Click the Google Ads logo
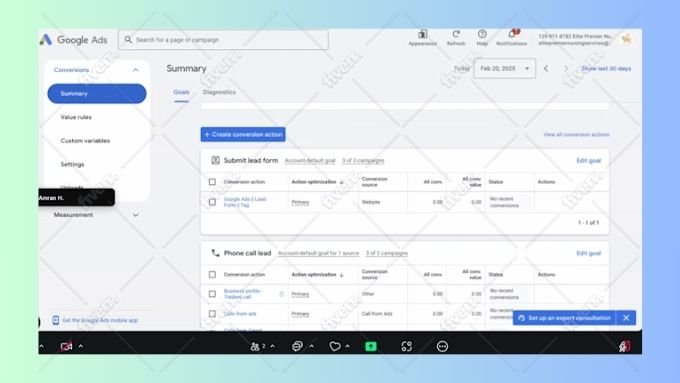The height and width of the screenshot is (383, 680). (46, 40)
